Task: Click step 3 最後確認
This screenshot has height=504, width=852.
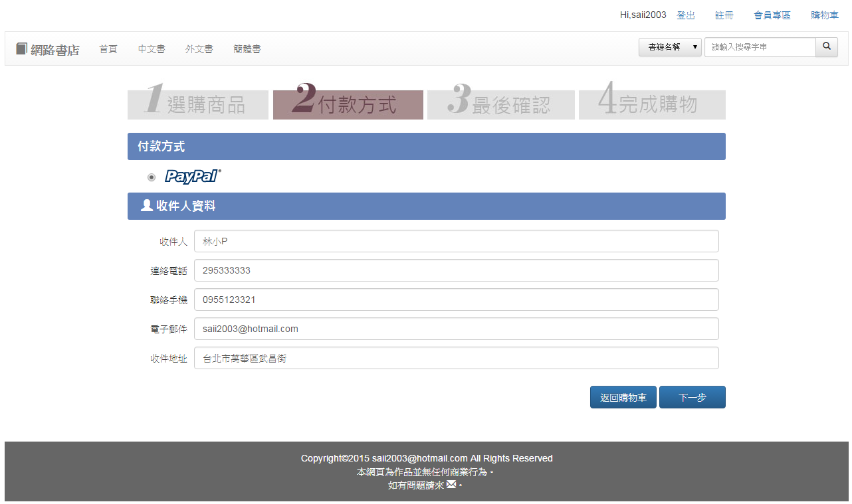Action: 501,100
